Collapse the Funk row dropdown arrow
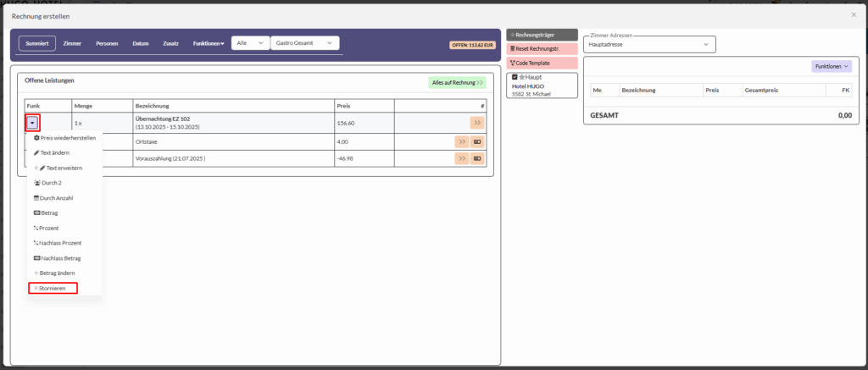This screenshot has width=868, height=370. 32,122
